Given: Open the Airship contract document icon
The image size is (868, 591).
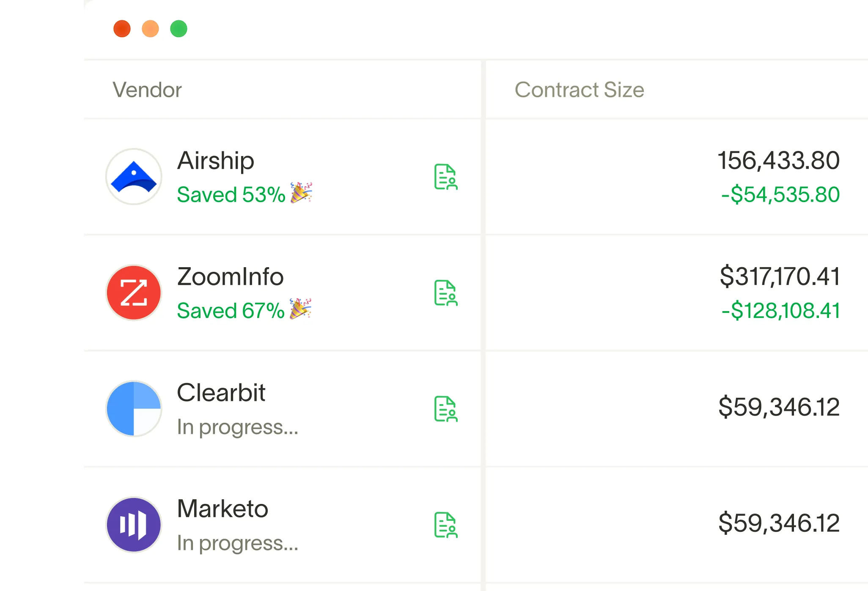Looking at the screenshot, I should click(445, 177).
